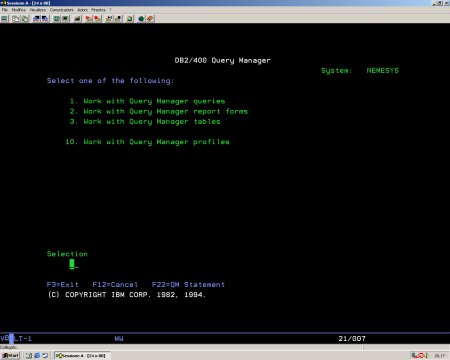The image size is (450, 360).
Task: Click the 21/007 cursor position indicator
Action: (x=352, y=339)
